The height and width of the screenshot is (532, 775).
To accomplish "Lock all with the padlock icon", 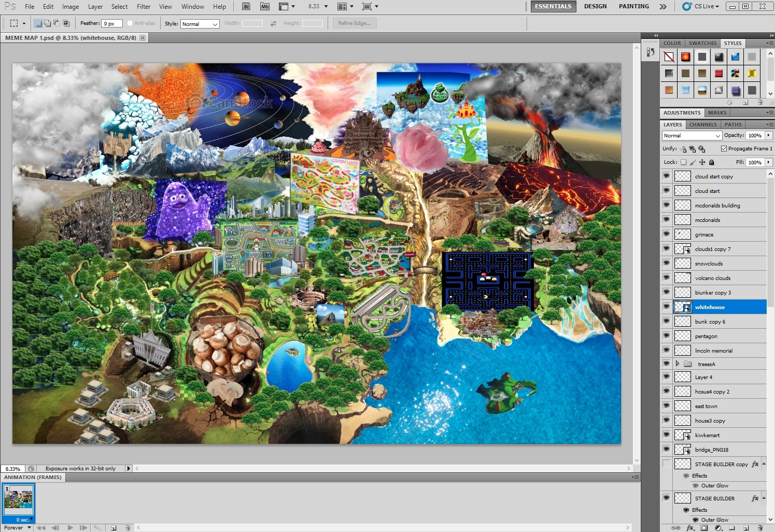I will [x=711, y=162].
